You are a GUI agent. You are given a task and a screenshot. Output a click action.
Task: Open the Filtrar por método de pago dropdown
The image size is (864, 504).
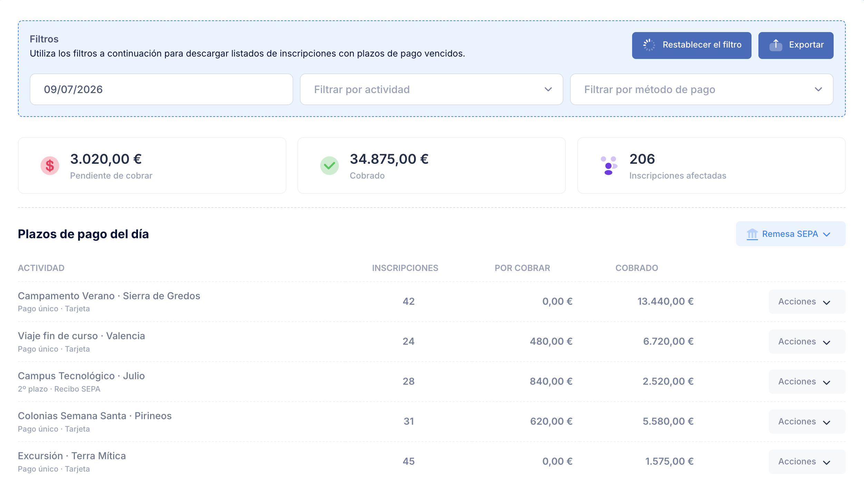click(701, 90)
